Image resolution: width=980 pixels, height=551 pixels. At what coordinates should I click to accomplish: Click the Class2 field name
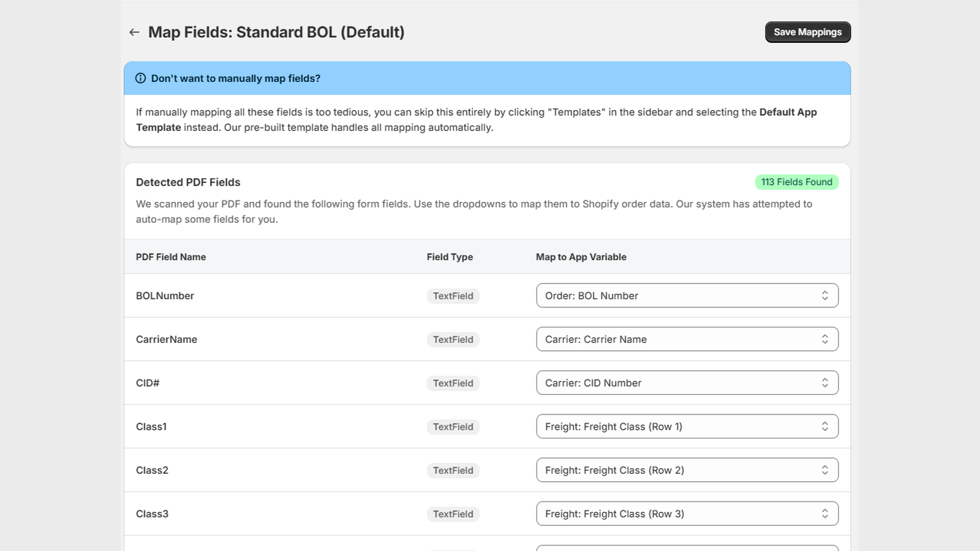[x=152, y=470]
